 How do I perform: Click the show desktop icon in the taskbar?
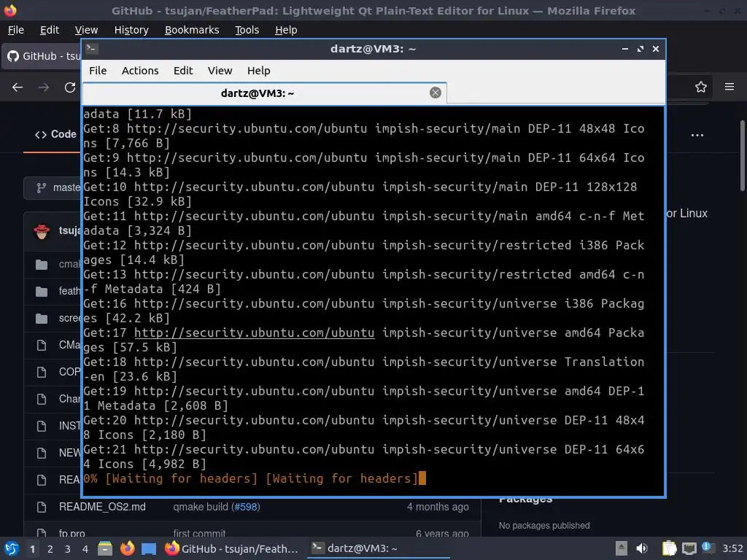149,548
